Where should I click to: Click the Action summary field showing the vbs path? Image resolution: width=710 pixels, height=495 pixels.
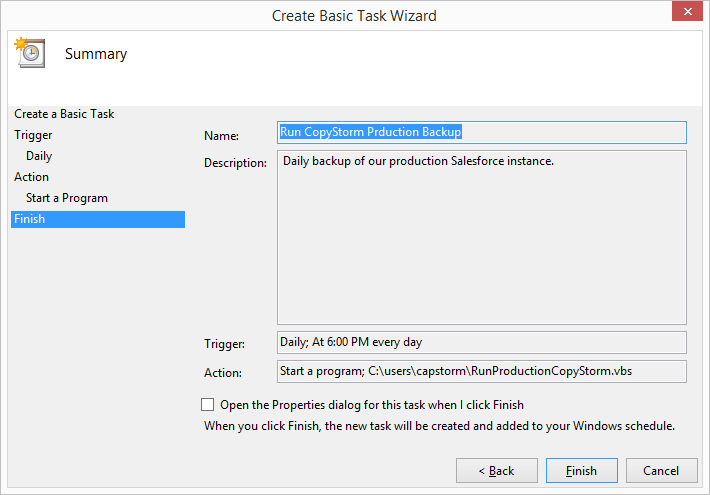coord(482,371)
